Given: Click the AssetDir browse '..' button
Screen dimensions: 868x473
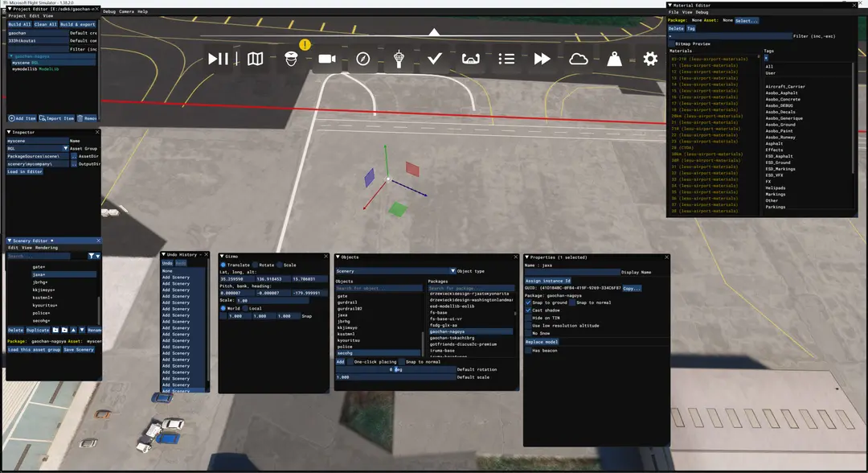Looking at the screenshot, I should coord(74,156).
